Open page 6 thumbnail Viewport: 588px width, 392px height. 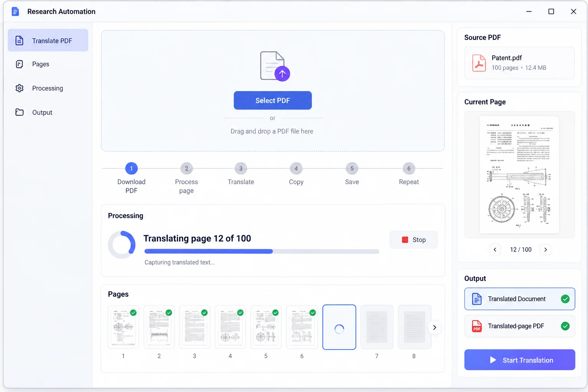pos(302,327)
